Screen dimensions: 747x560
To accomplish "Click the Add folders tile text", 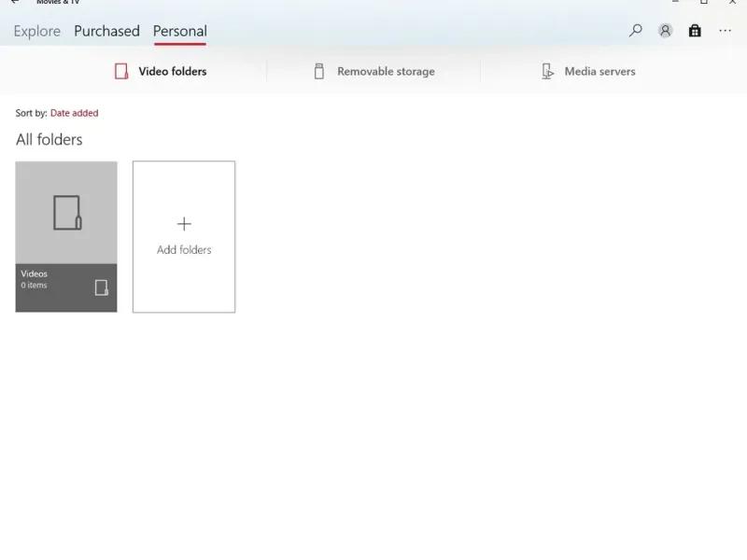I will [184, 249].
